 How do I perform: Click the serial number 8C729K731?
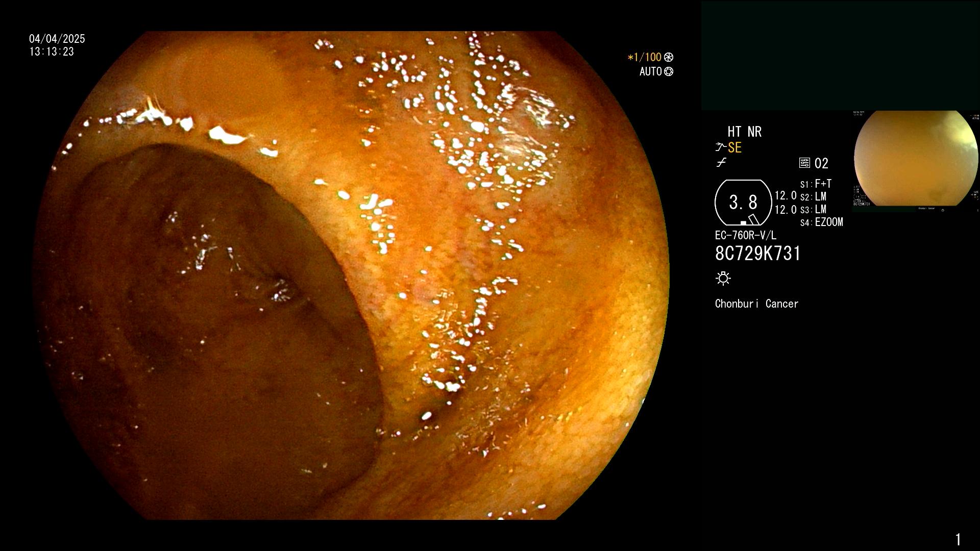[758, 254]
